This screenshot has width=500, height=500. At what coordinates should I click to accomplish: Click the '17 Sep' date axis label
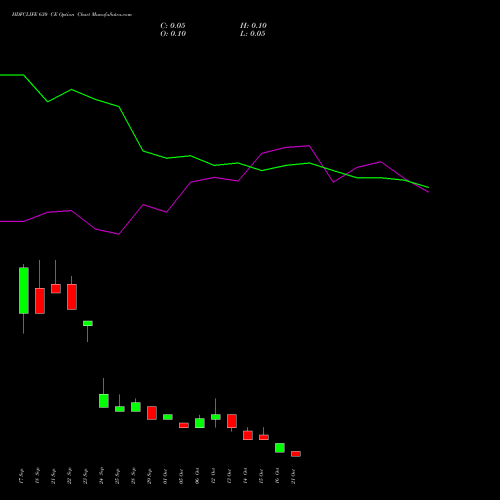point(22,476)
